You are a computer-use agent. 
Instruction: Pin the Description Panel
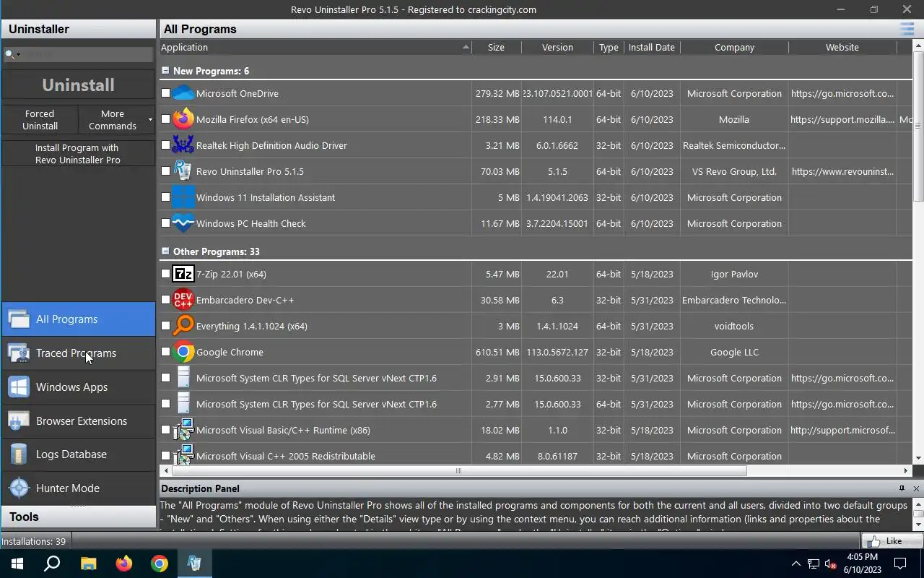[902, 488]
